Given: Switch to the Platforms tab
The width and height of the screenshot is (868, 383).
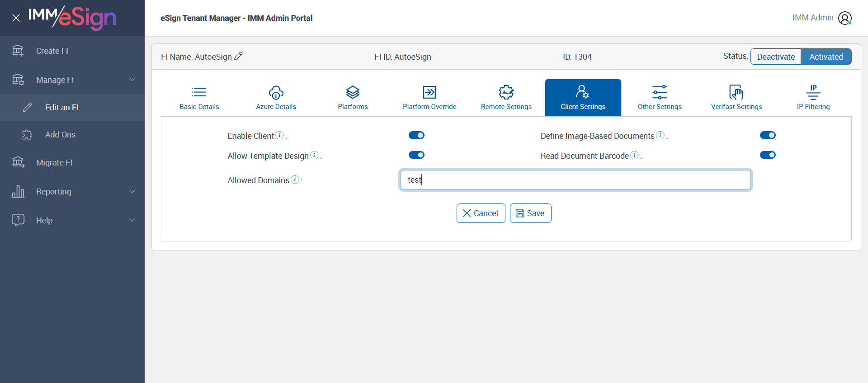Looking at the screenshot, I should pos(353,98).
